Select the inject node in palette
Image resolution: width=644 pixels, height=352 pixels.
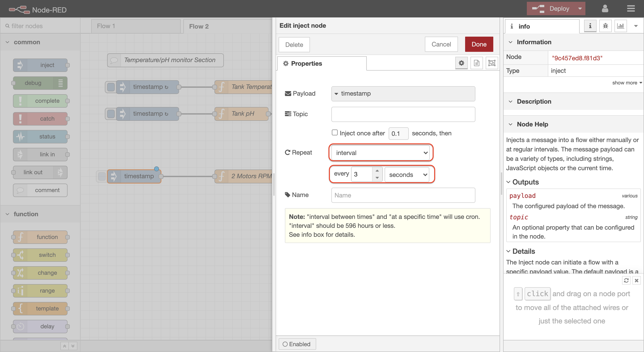click(x=40, y=65)
